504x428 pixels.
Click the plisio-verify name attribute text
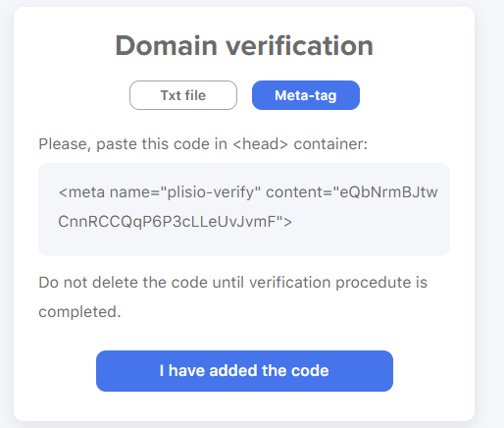[x=211, y=192]
